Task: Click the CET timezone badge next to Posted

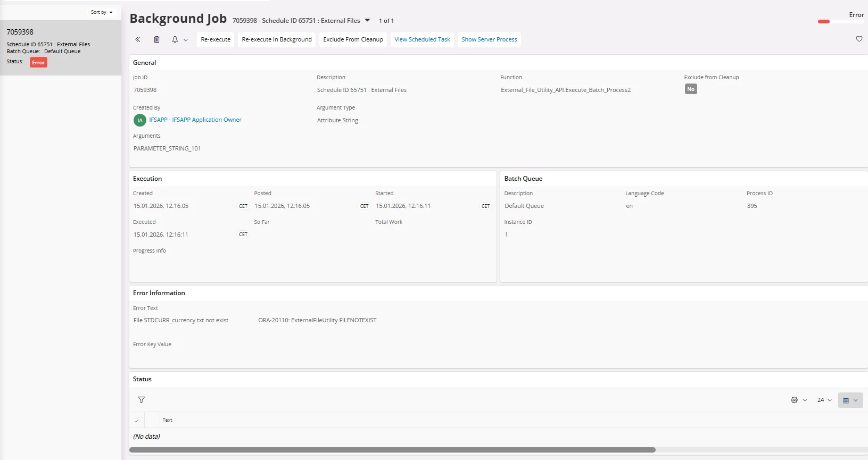Action: pyautogui.click(x=365, y=206)
